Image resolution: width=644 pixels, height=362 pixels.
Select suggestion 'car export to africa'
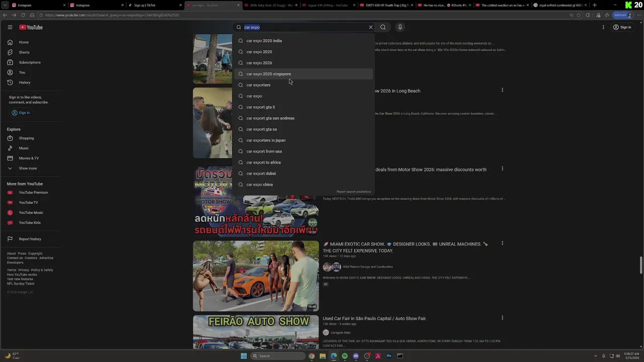(x=303, y=162)
